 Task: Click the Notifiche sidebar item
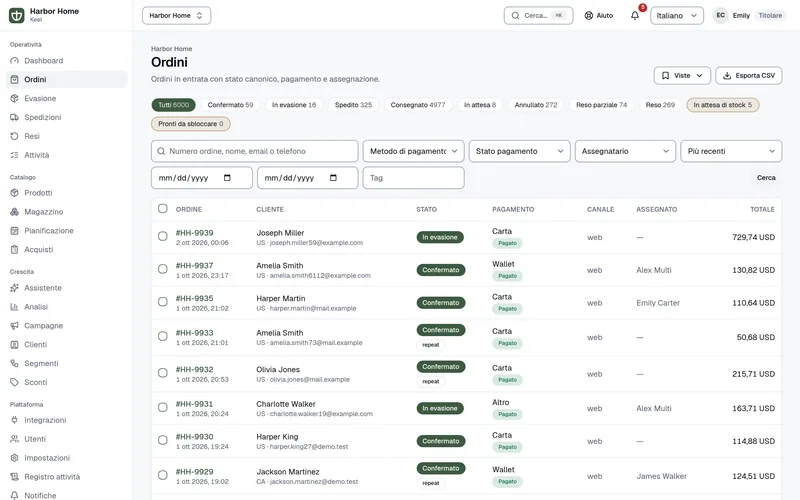click(67, 495)
